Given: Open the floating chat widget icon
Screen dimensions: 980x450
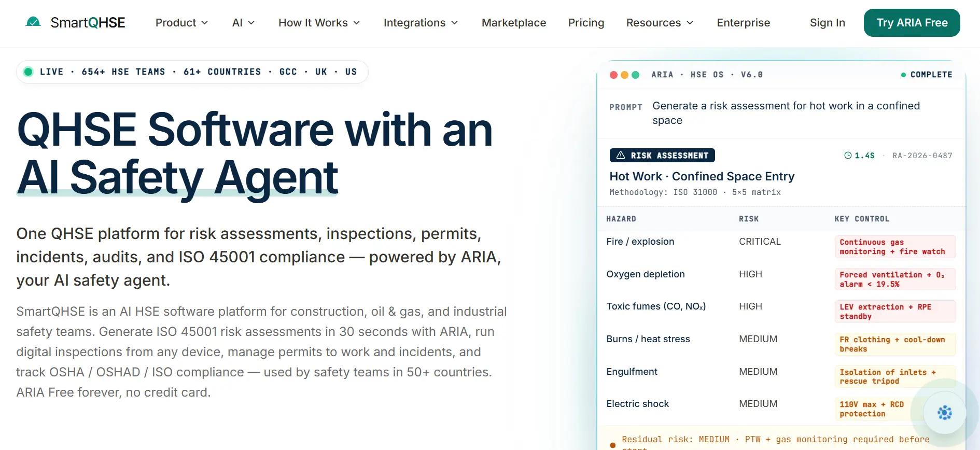Looking at the screenshot, I should pos(944,413).
